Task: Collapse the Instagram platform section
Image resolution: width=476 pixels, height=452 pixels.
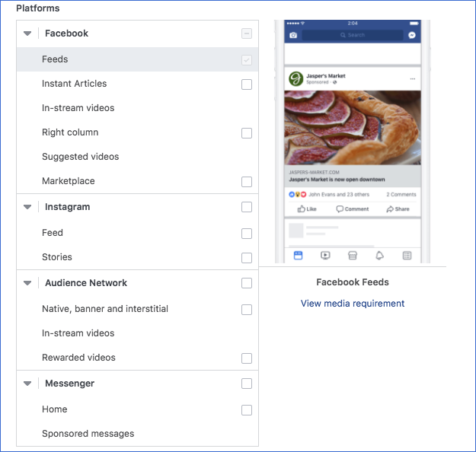Action: [27, 207]
